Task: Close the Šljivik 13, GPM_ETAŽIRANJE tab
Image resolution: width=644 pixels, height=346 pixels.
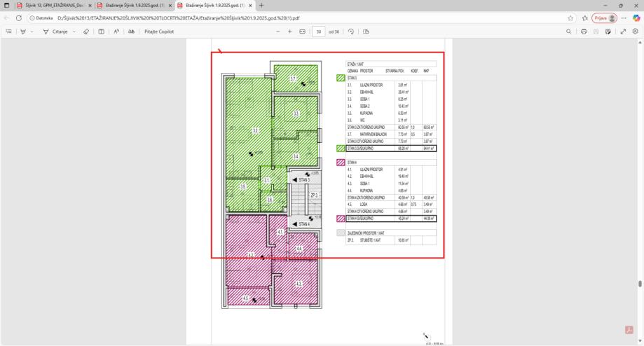Action: (90, 6)
